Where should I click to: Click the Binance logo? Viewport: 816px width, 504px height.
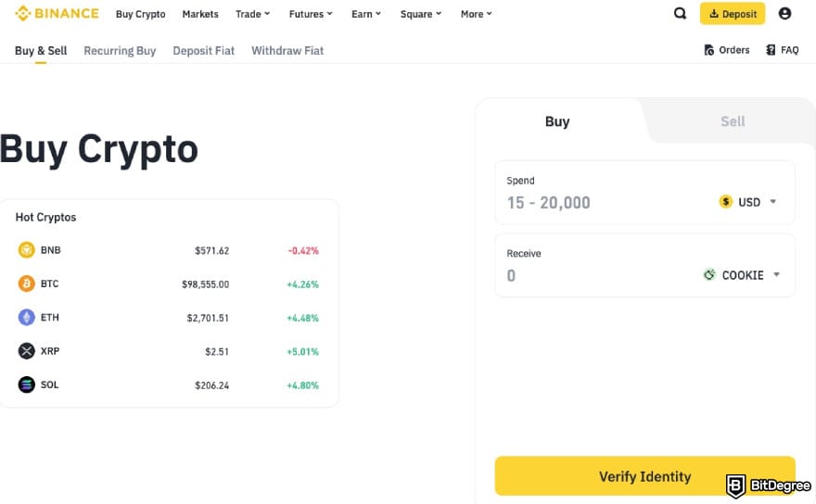point(57,14)
